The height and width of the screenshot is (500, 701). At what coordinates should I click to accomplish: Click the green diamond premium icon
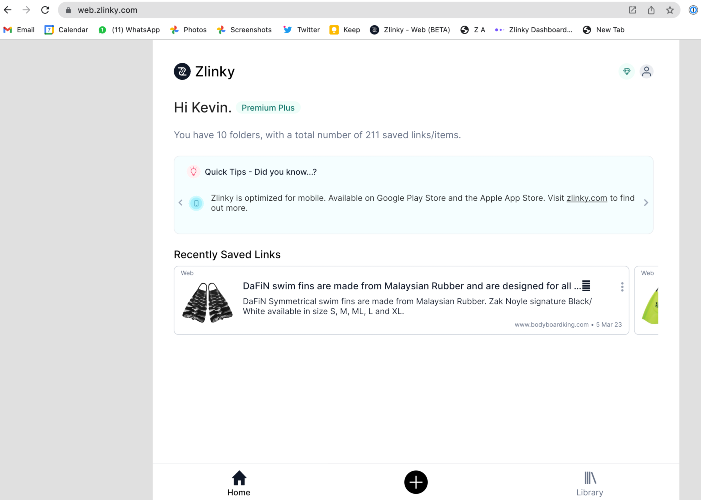(627, 72)
